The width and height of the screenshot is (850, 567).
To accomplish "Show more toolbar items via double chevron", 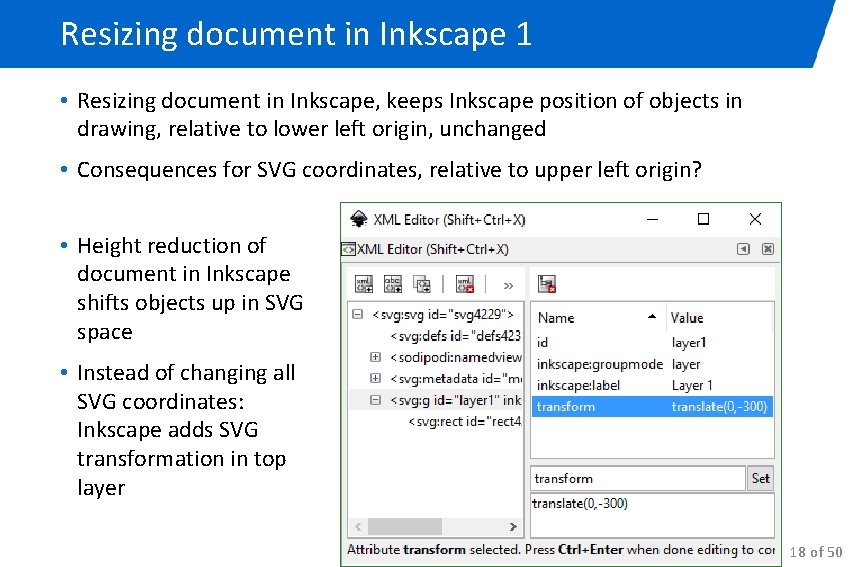I will (508, 286).
